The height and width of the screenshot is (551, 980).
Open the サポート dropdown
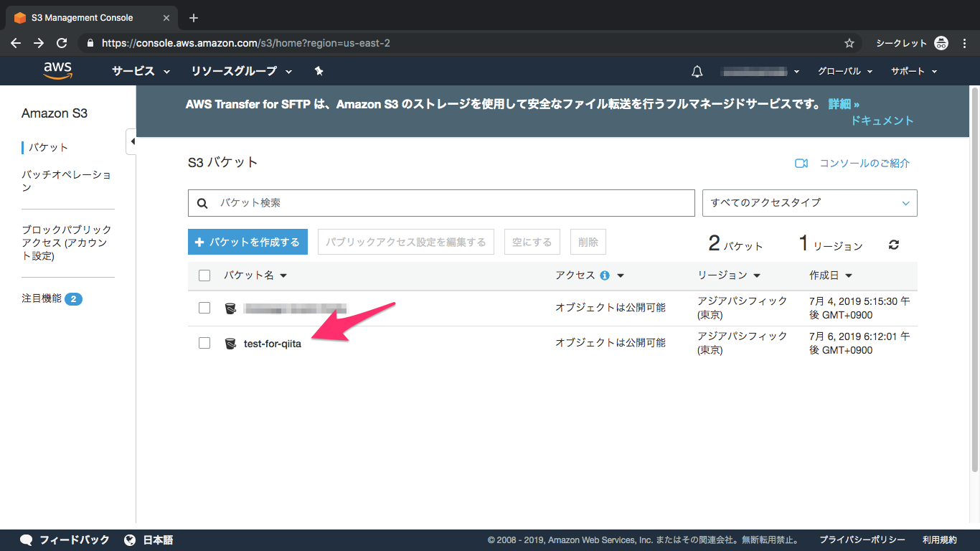[914, 71]
